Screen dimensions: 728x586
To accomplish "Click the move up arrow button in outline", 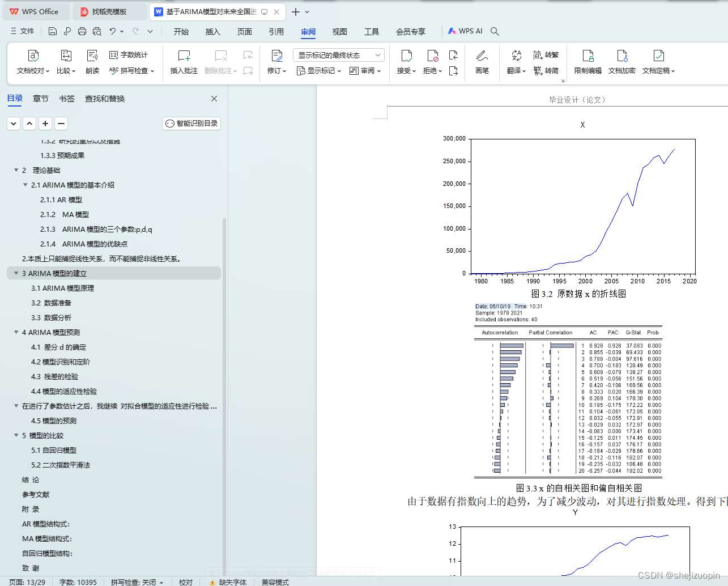I will 29,124.
